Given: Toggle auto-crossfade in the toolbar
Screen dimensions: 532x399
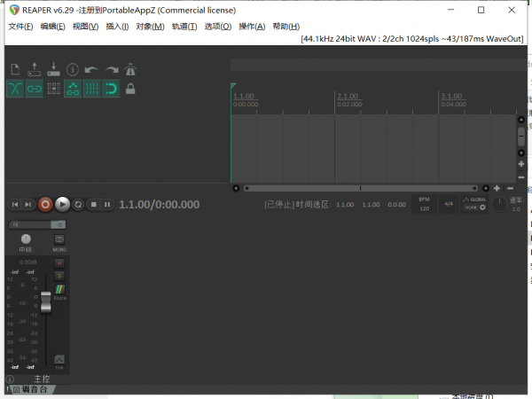Looking at the screenshot, I should tap(15, 89).
